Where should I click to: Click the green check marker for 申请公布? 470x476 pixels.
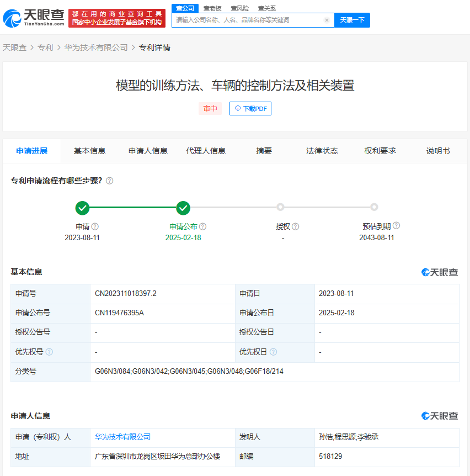pyautogui.click(x=183, y=208)
